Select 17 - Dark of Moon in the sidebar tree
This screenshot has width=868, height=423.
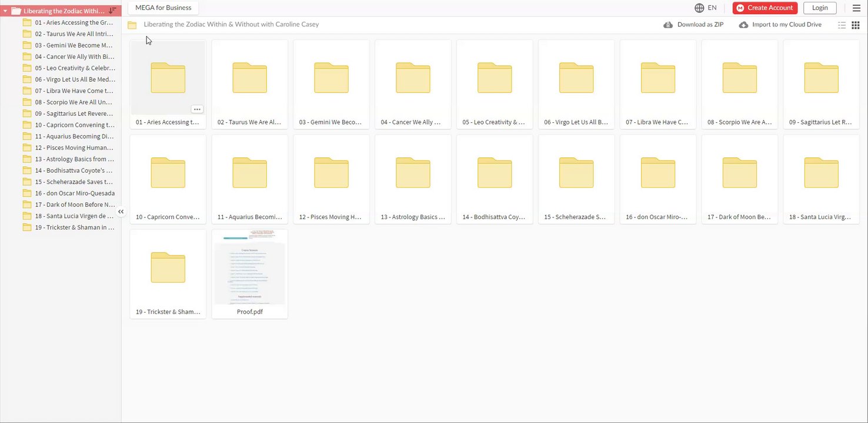click(x=68, y=204)
